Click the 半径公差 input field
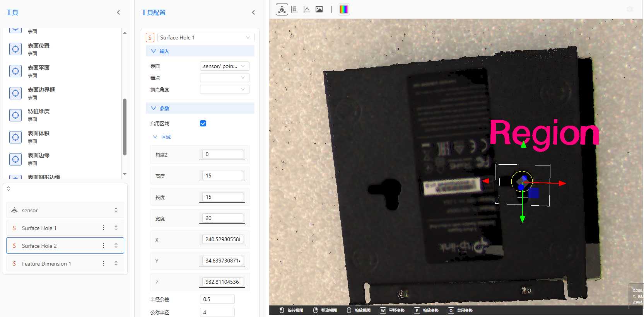Screen dimensions: 644x317 tap(217, 299)
